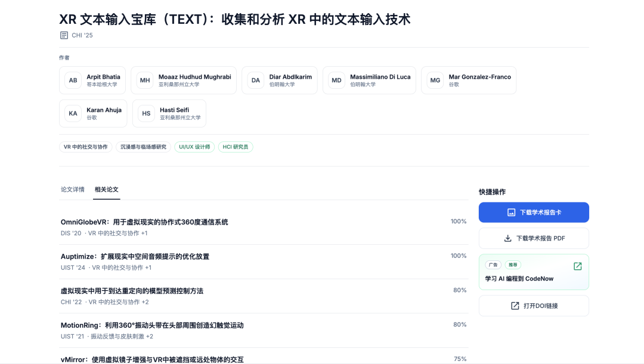Select the 沉浸感与临场感研究 tag

click(143, 147)
